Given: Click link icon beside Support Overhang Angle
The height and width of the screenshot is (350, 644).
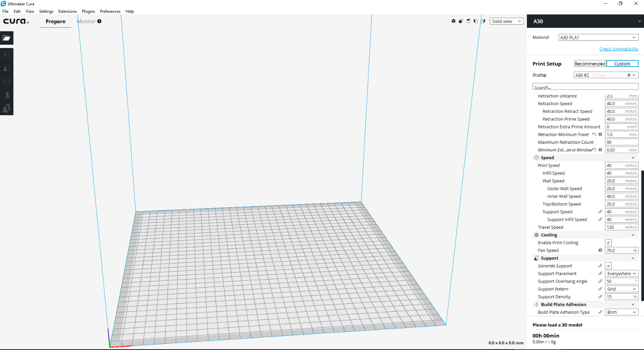Looking at the screenshot, I should tap(600, 281).
